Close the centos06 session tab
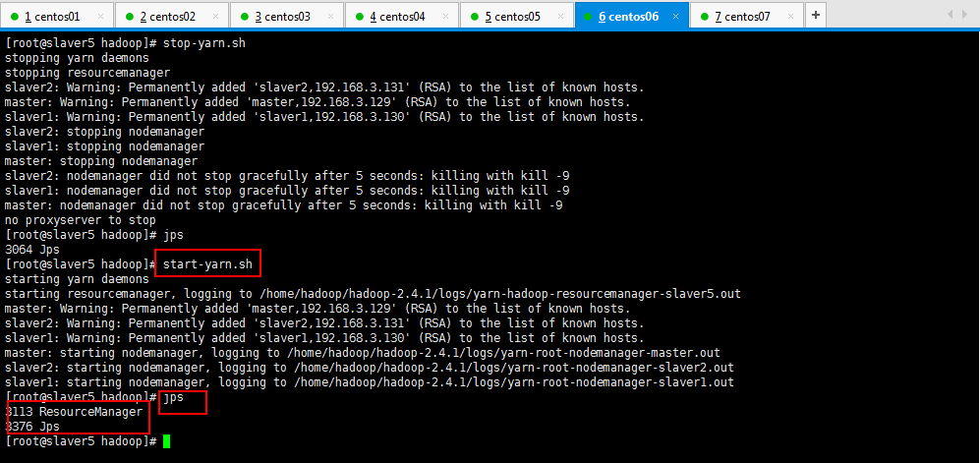Viewport: 980px width, 463px height. tap(675, 17)
